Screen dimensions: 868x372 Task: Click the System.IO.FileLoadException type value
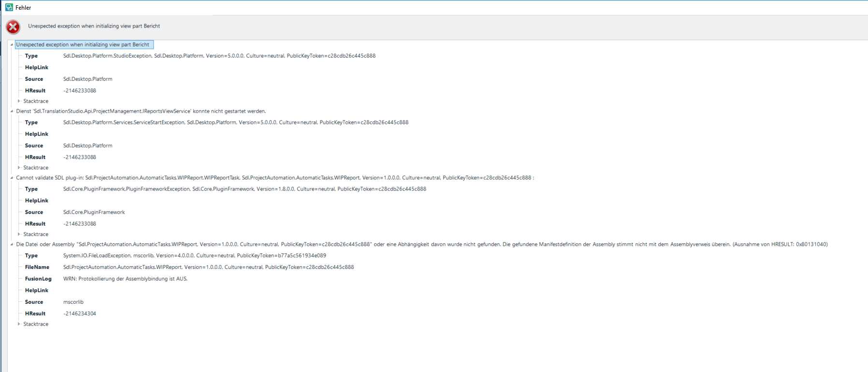click(x=195, y=255)
